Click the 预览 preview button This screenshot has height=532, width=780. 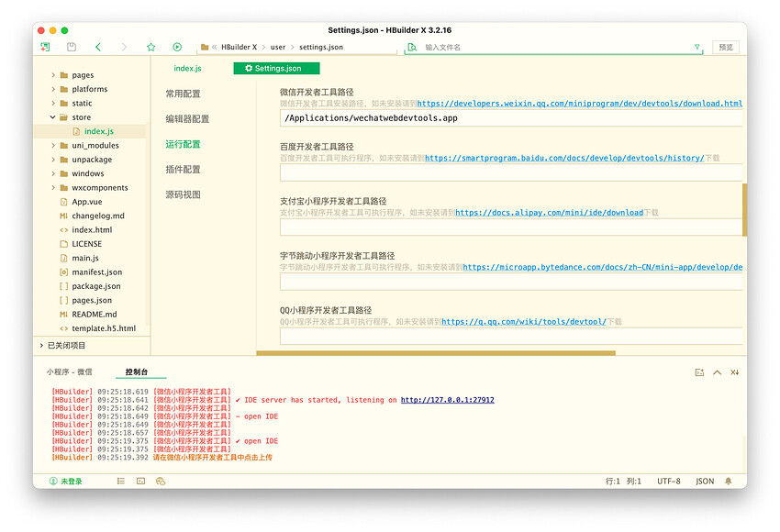click(x=726, y=47)
